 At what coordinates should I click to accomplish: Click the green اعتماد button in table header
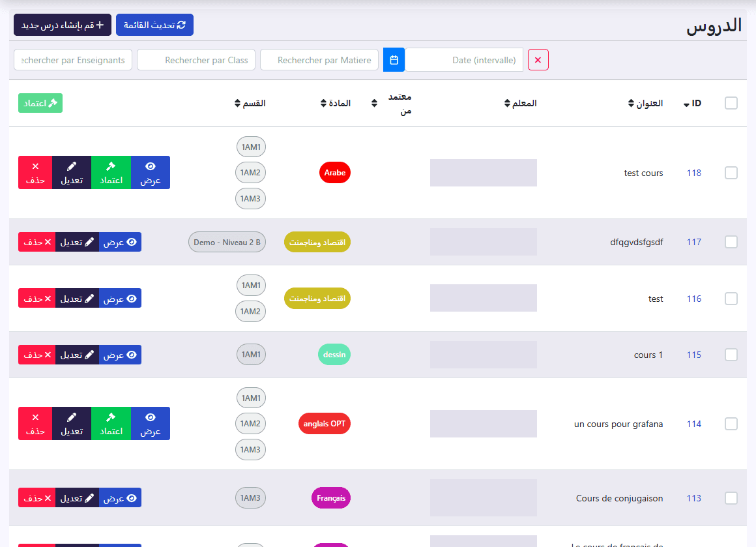coord(40,103)
